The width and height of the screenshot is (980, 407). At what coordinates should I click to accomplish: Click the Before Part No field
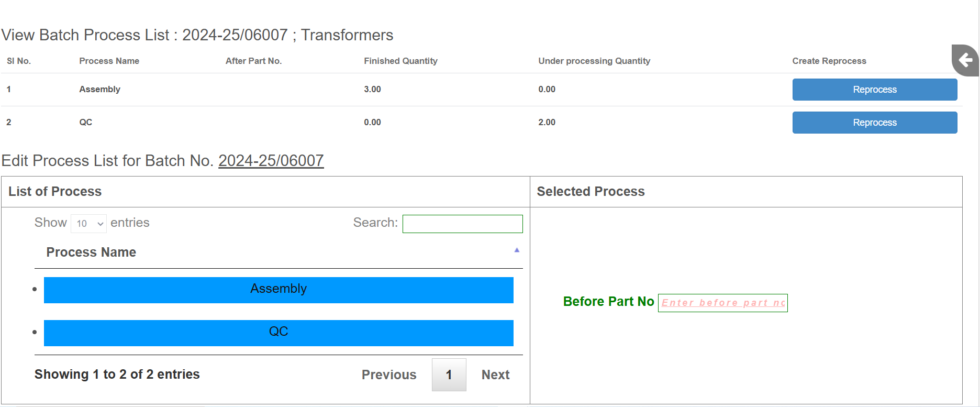(722, 303)
